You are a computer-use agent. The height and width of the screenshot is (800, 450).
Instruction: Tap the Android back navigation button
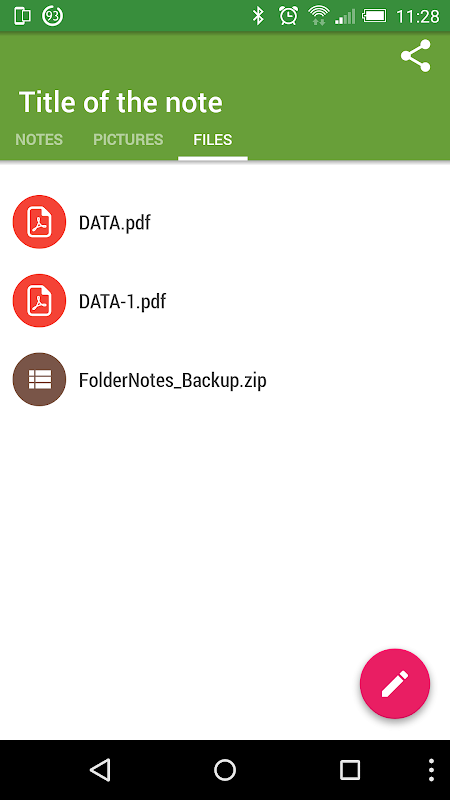[100, 770]
